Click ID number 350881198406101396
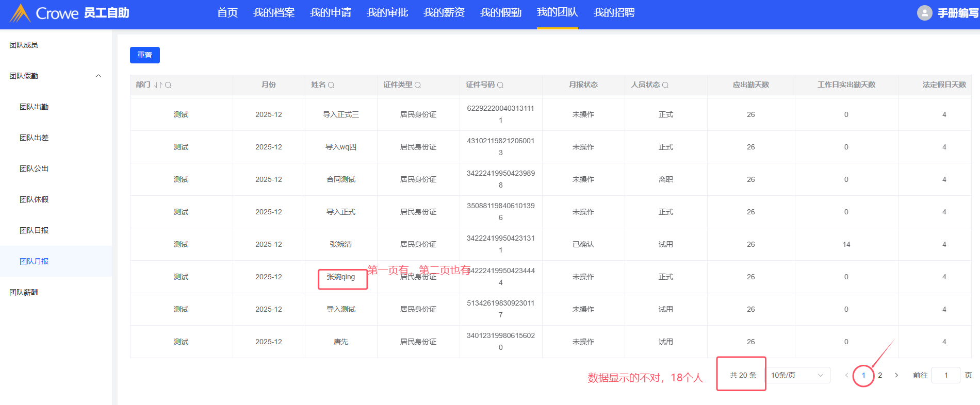 pos(501,212)
